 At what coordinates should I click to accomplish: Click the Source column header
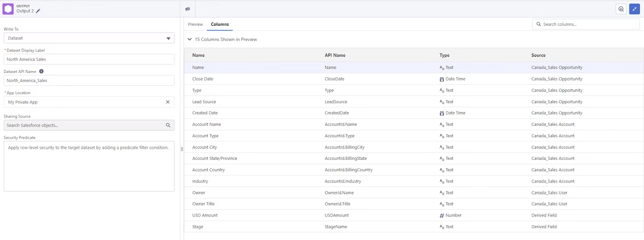pyautogui.click(x=538, y=55)
